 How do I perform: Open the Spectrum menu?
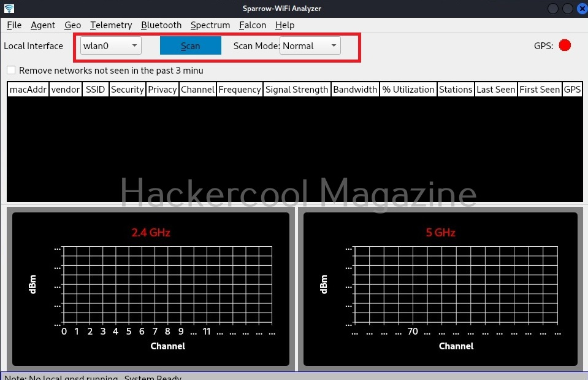point(210,25)
